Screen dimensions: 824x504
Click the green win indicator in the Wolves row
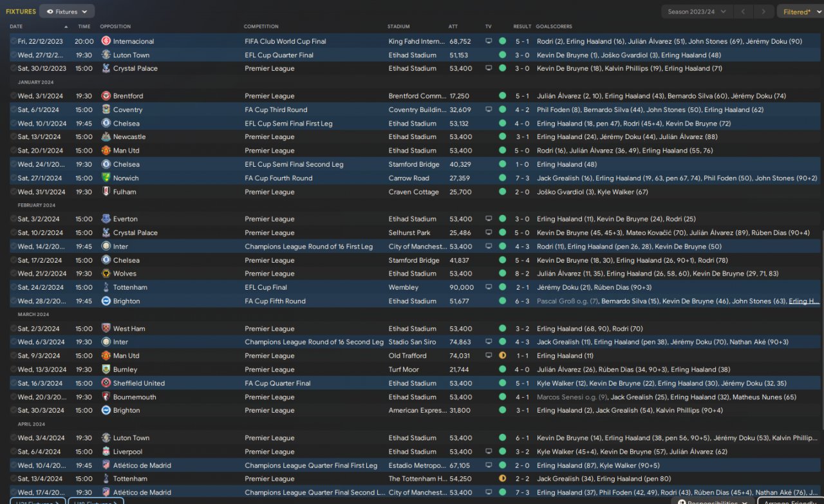click(x=502, y=274)
